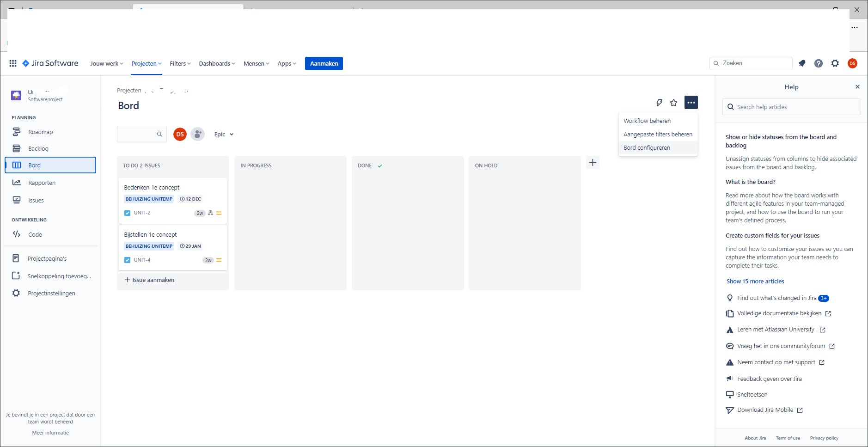Open Rapporten from the sidebar
868x447 pixels.
click(x=41, y=183)
